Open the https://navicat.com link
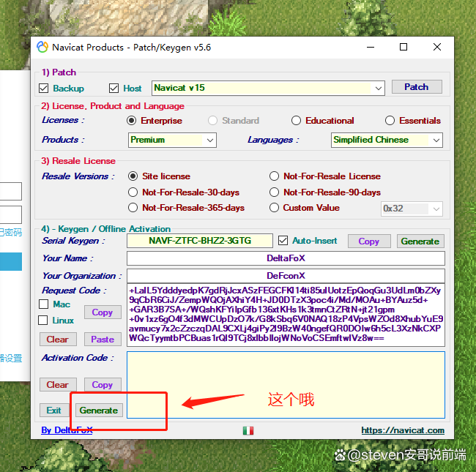This screenshot has width=476, height=472. (403, 430)
